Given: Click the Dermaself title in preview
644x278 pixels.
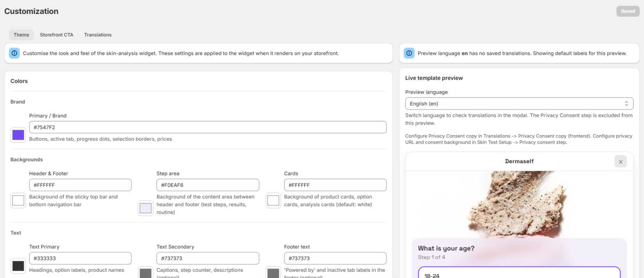Looking at the screenshot, I should 519,162.
